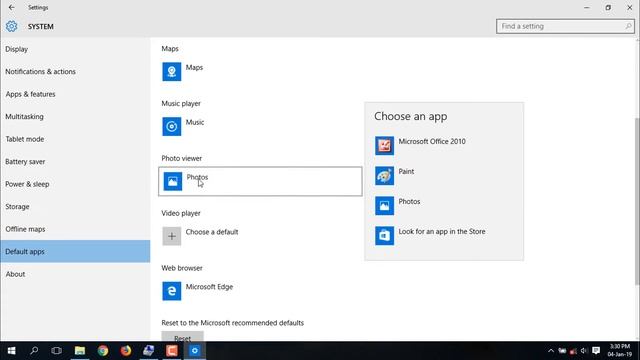This screenshot has height=360, width=640.
Task: Open Notifications & actions
Action: point(75,71)
